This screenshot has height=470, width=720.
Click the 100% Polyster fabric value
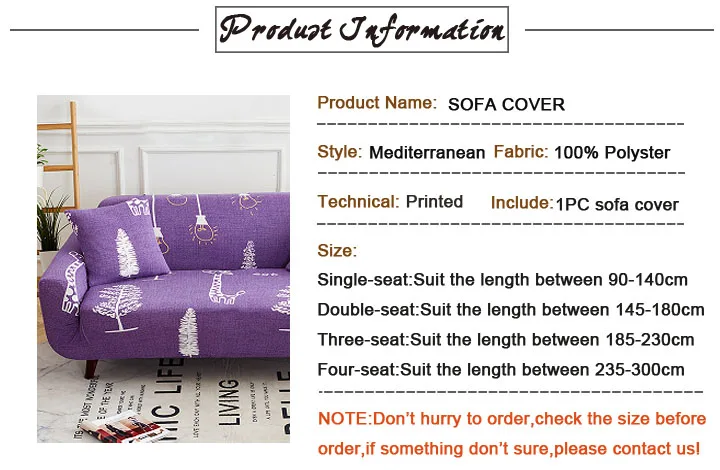coord(612,153)
